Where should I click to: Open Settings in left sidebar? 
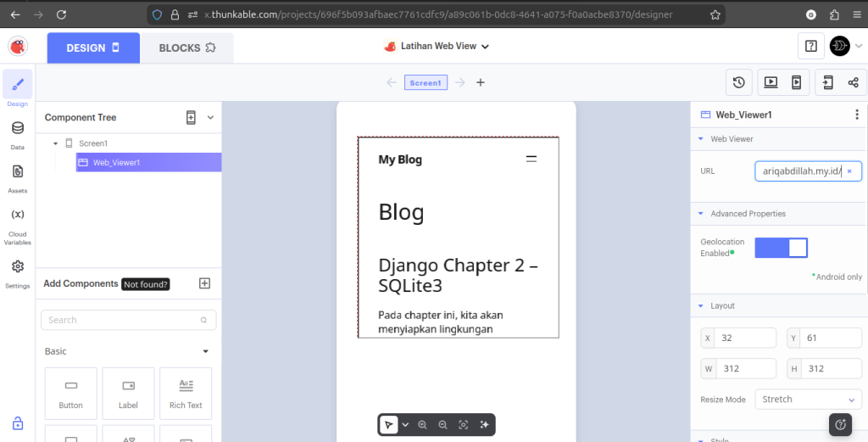17,273
